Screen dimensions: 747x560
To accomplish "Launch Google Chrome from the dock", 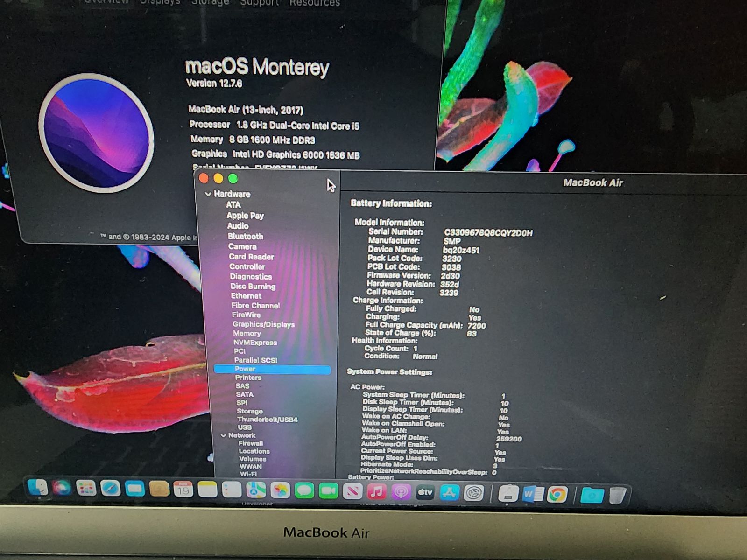I will point(557,494).
